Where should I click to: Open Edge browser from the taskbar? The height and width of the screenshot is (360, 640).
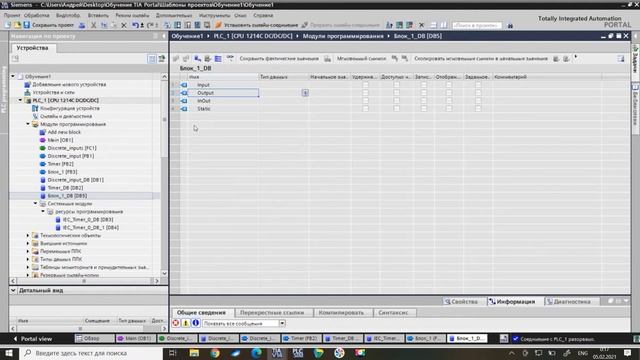click(x=256, y=353)
